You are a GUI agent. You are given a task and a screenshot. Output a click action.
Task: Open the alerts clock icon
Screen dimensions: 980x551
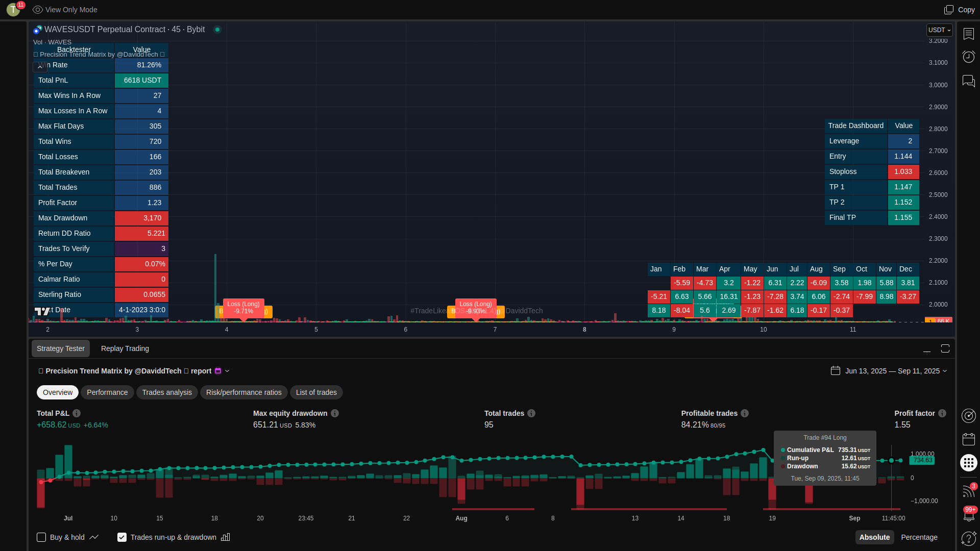[x=968, y=57]
